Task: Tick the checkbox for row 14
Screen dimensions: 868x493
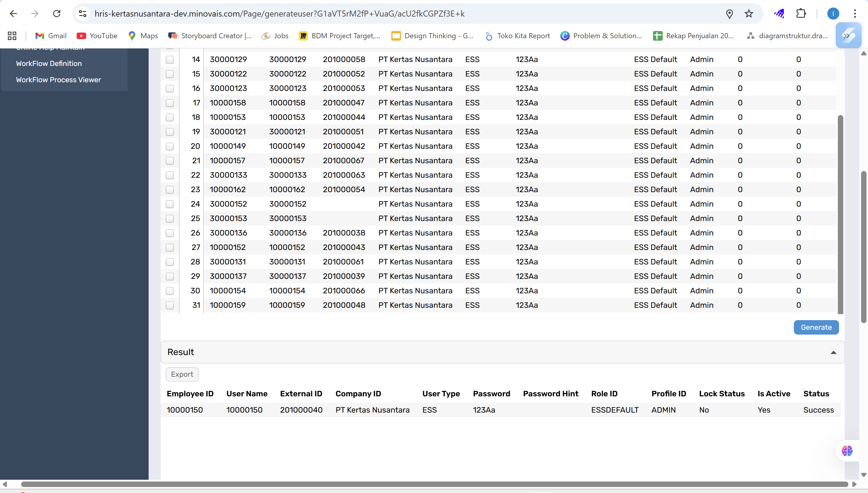Action: pyautogui.click(x=170, y=60)
